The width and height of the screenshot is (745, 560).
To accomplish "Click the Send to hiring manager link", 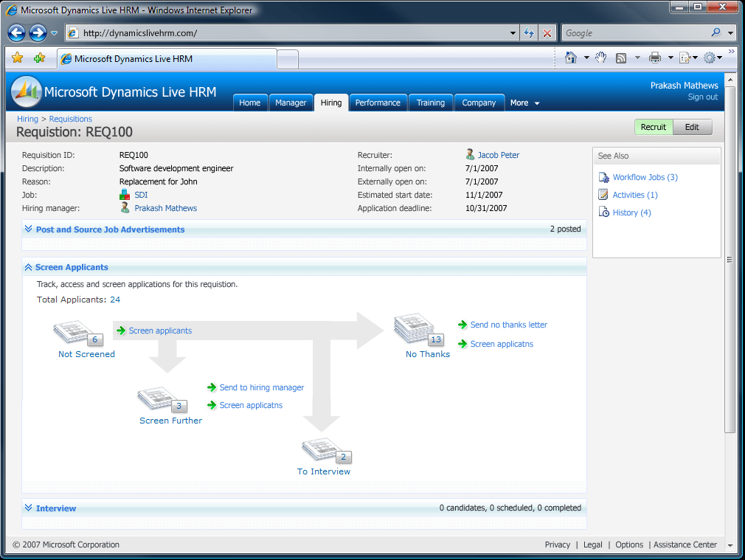I will 261,387.
